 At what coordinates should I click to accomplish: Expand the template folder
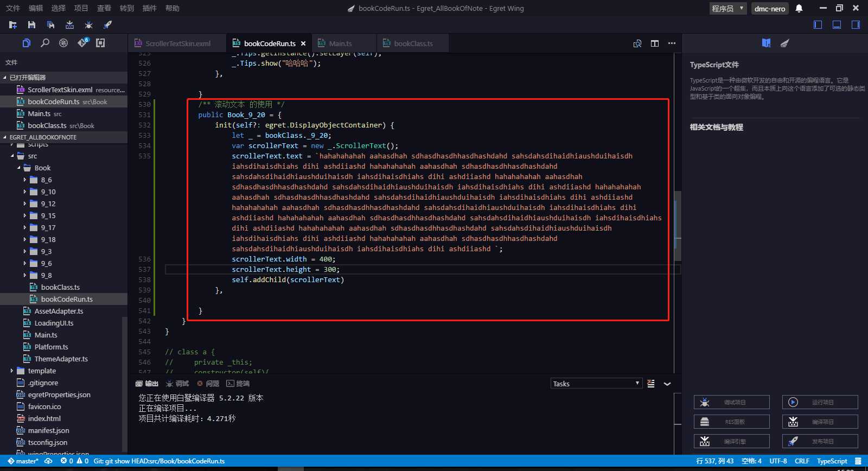[x=12, y=371]
